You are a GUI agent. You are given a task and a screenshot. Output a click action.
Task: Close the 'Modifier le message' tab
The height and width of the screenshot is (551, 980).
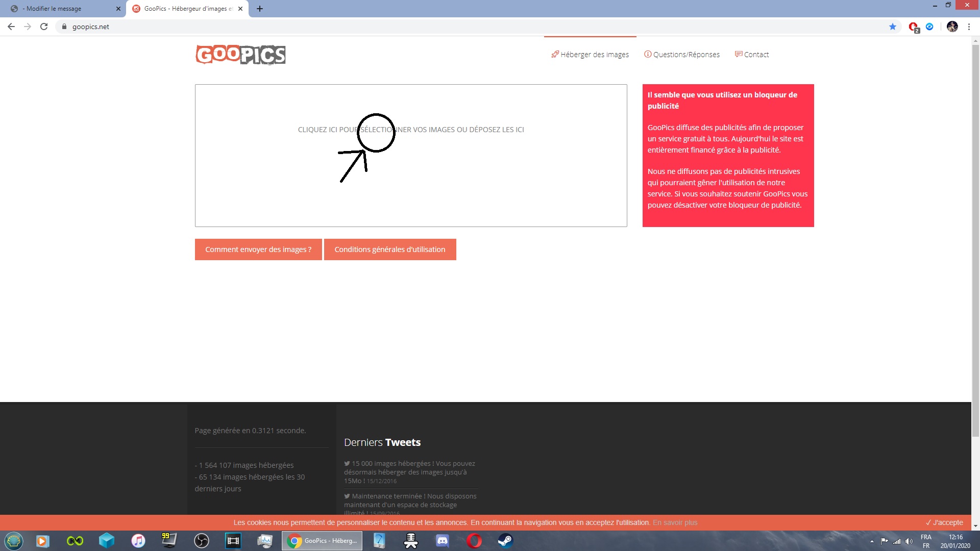coord(118,9)
